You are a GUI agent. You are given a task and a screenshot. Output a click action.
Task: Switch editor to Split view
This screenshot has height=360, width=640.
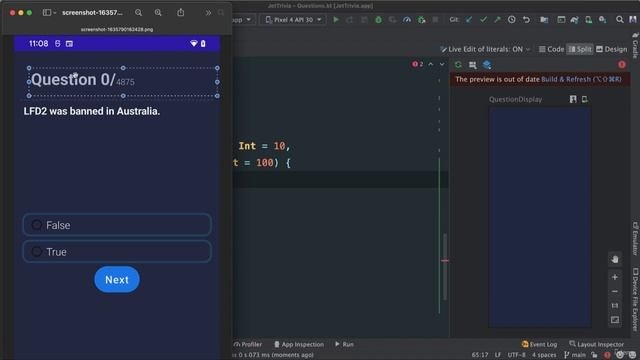tap(580, 49)
